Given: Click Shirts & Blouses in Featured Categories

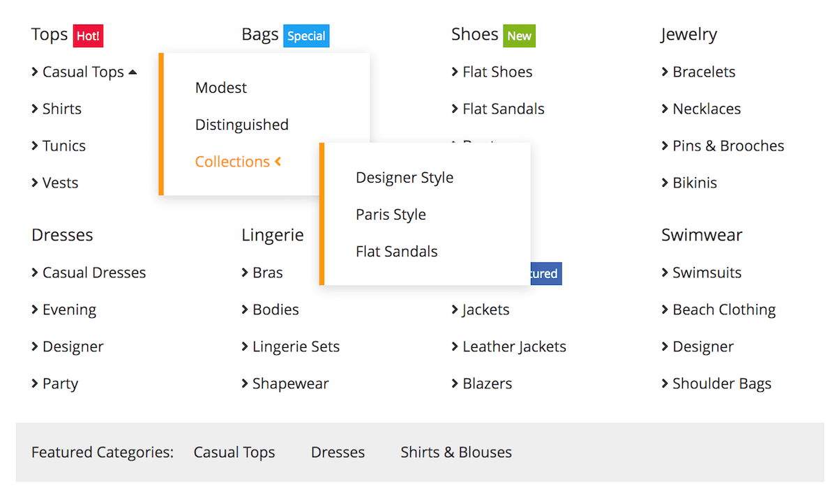Looking at the screenshot, I should point(456,452).
